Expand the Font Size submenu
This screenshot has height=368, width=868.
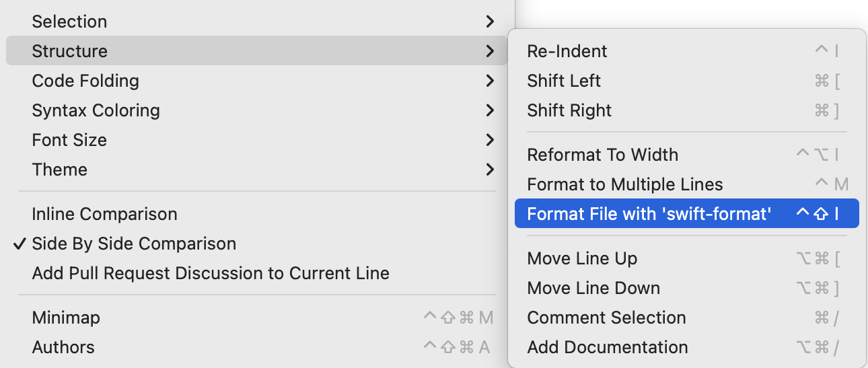[x=69, y=140]
